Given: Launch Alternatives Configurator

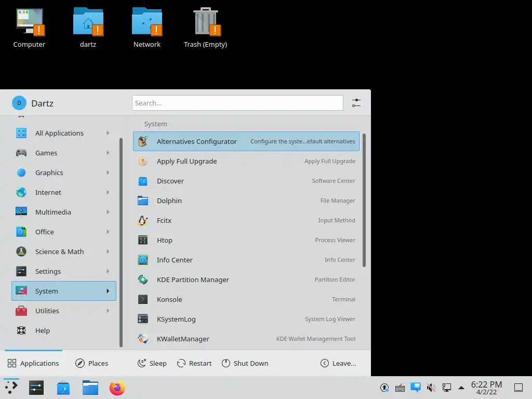Looking at the screenshot, I should tap(246, 141).
